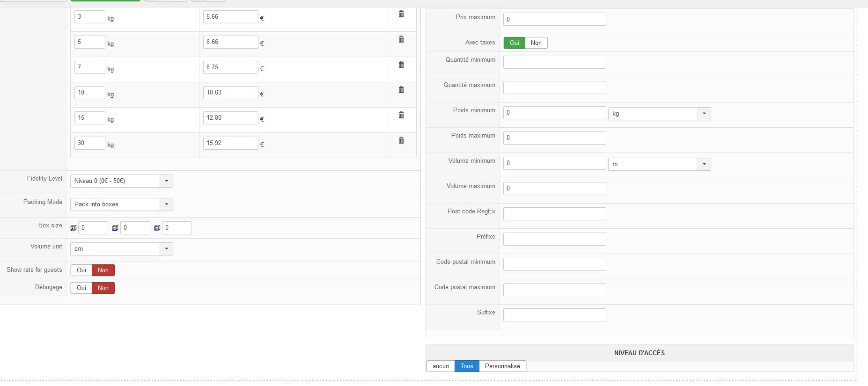This screenshot has width=868, height=386.
Task: Select the aucun access level tab
Action: pyautogui.click(x=441, y=366)
